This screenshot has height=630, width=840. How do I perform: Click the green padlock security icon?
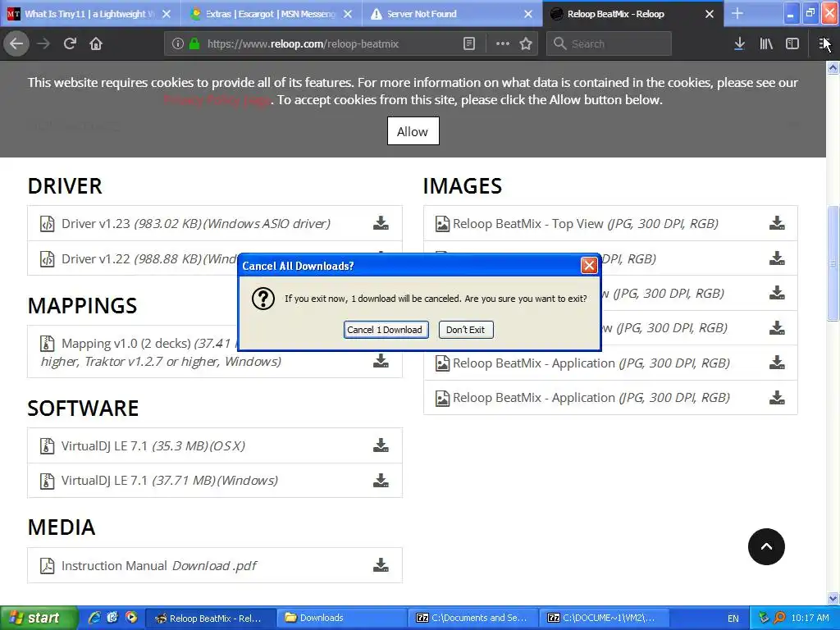(194, 44)
